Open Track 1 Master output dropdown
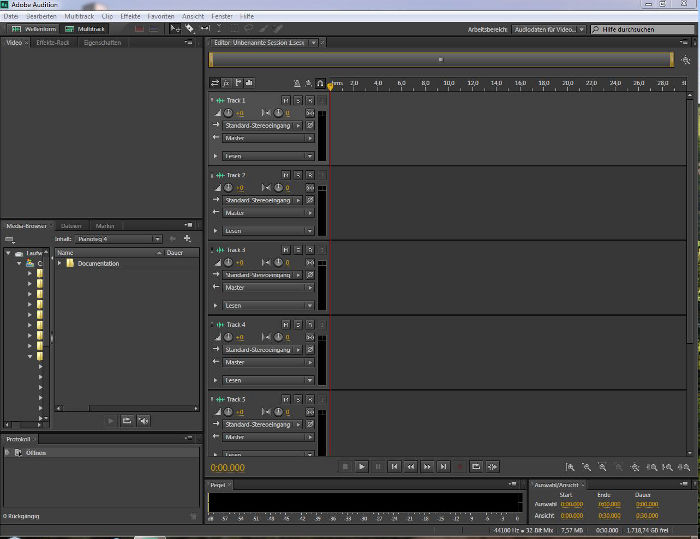The image size is (700, 539). (268, 138)
